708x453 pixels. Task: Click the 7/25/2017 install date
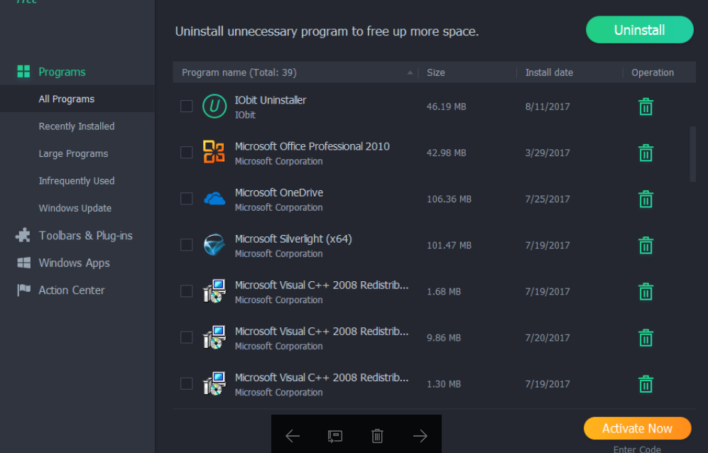pyautogui.click(x=547, y=199)
